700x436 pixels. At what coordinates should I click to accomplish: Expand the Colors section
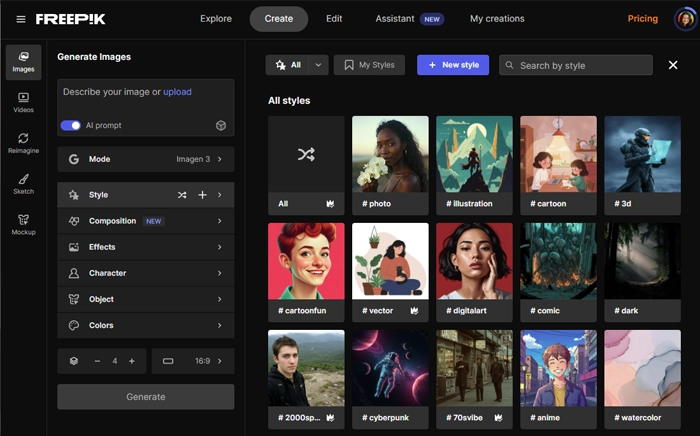coord(146,325)
